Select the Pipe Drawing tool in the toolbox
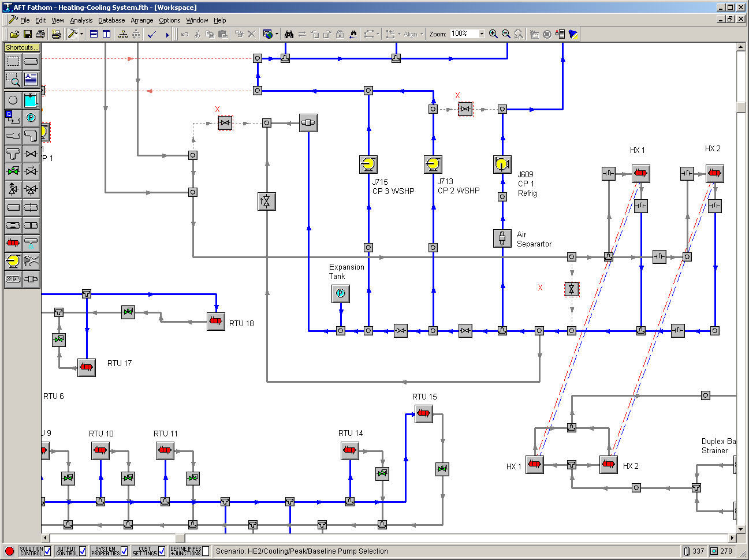 [31, 62]
